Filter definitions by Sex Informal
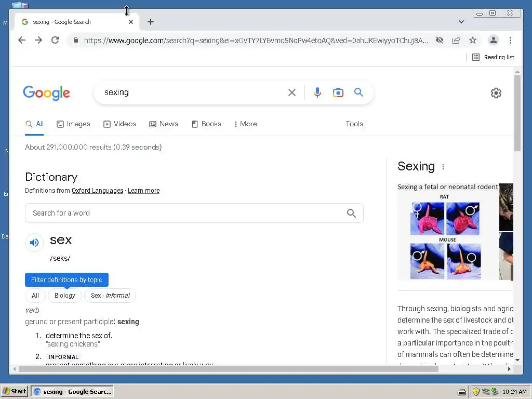532x399 pixels. [110, 296]
